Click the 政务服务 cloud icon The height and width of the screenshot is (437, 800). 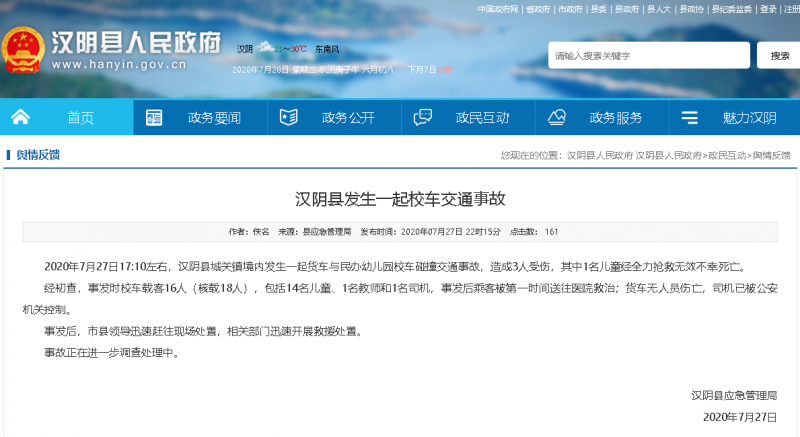(556, 117)
